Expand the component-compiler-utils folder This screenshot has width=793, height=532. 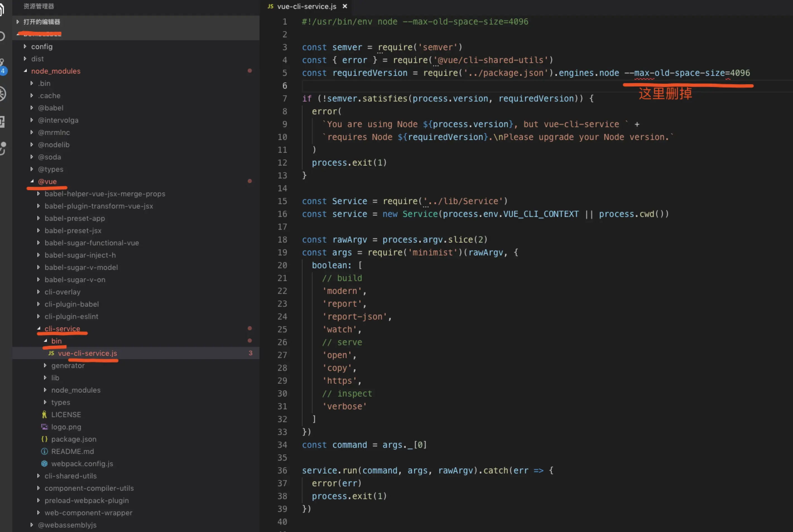click(x=136, y=488)
